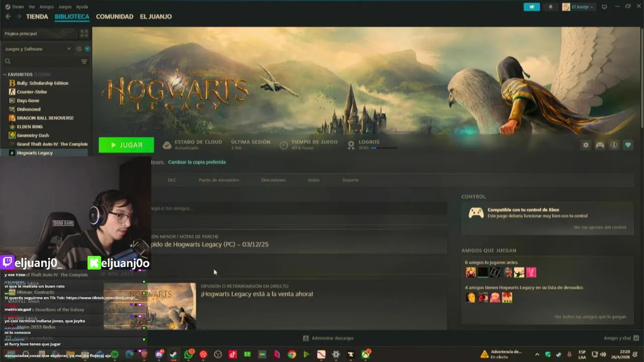Select Bully: Scholarship Edition in favorites
Image resolution: width=644 pixels, height=362 pixels.
click(42, 83)
